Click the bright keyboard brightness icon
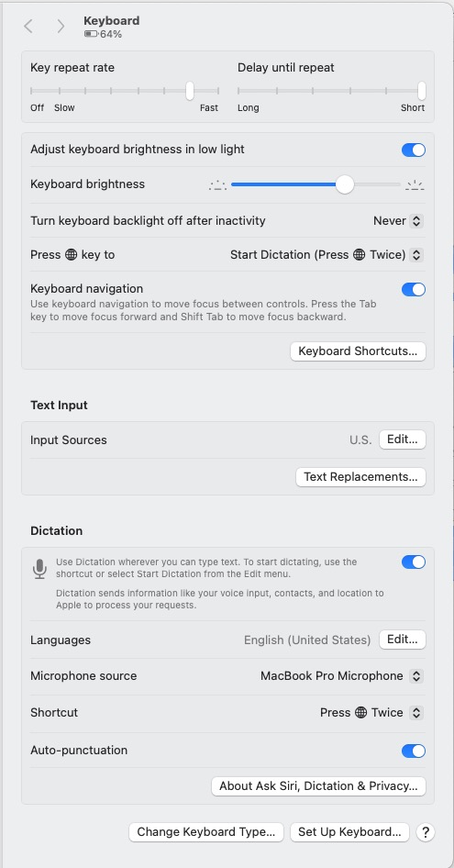454x868 pixels. coord(415,185)
